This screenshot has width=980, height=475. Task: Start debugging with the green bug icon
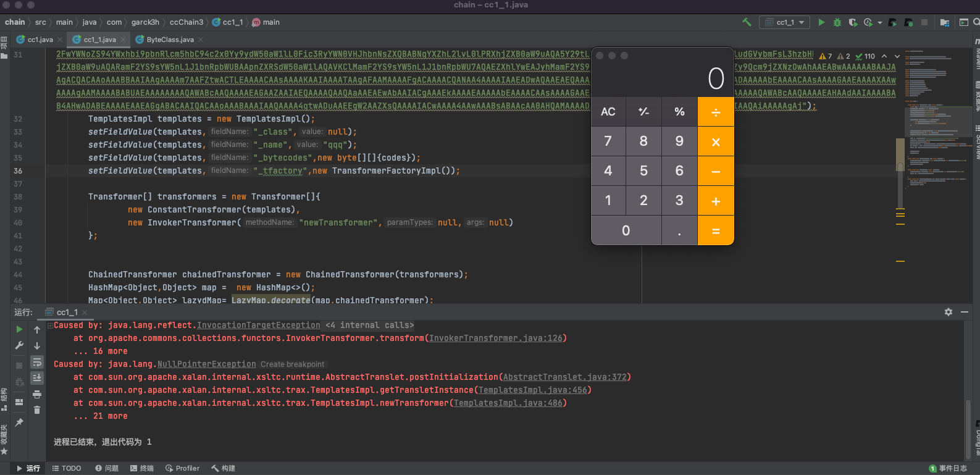(837, 22)
